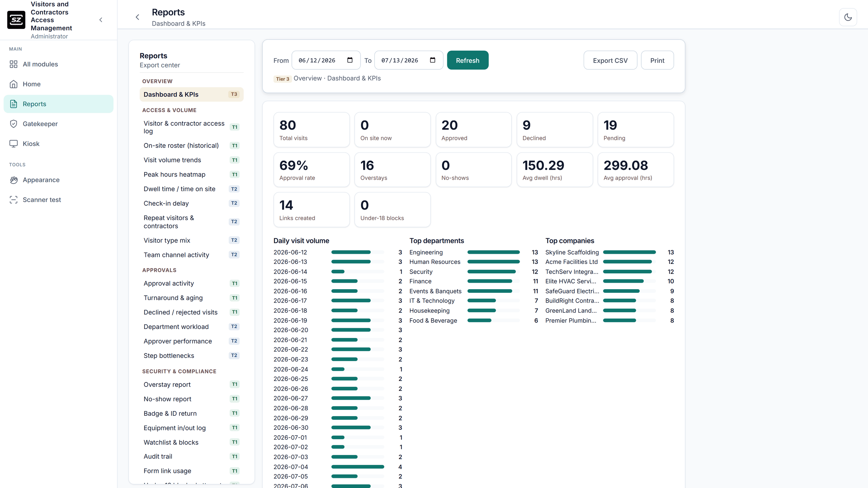Screen dimensions: 868x488
Task: Open Form link usage report
Action: point(191,471)
